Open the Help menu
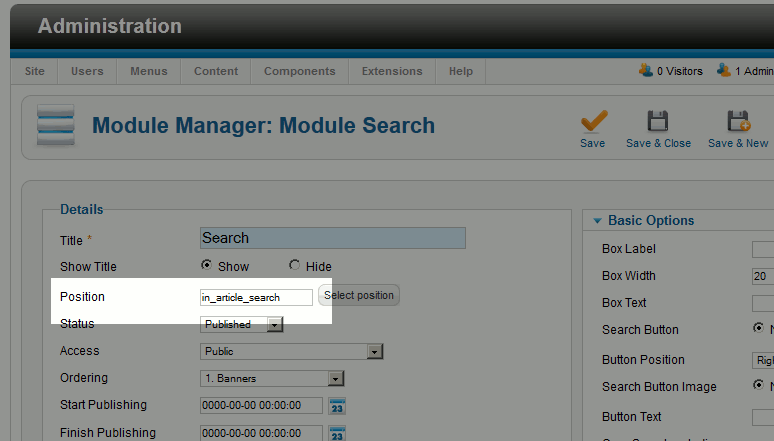This screenshot has height=441, width=774. click(x=461, y=71)
